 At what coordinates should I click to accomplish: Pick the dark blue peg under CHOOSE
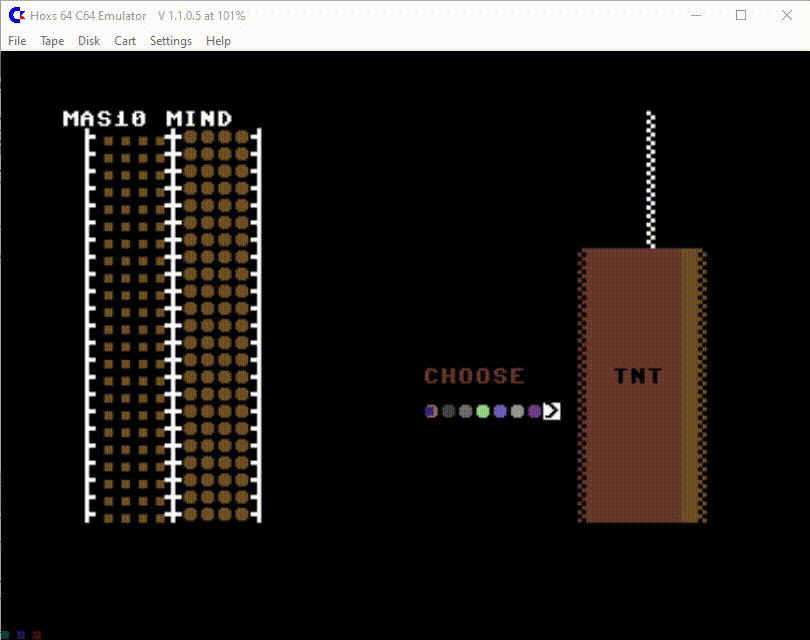pos(431,411)
